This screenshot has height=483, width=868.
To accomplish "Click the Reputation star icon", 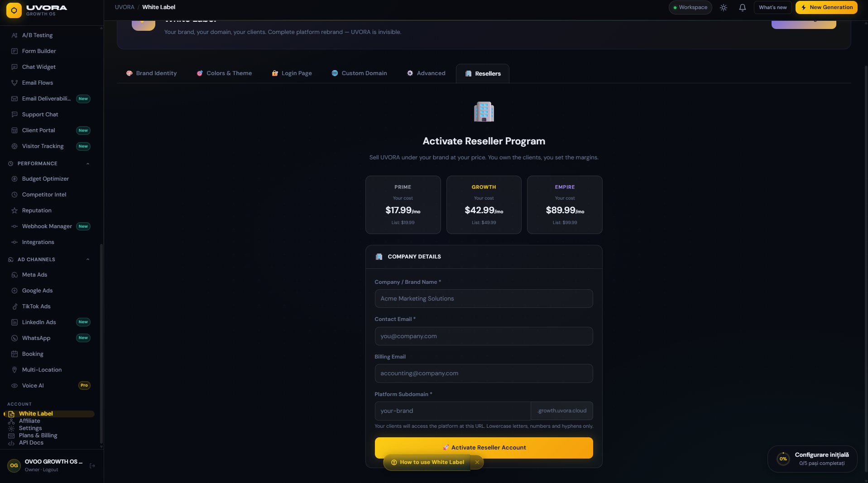I will [14, 210].
